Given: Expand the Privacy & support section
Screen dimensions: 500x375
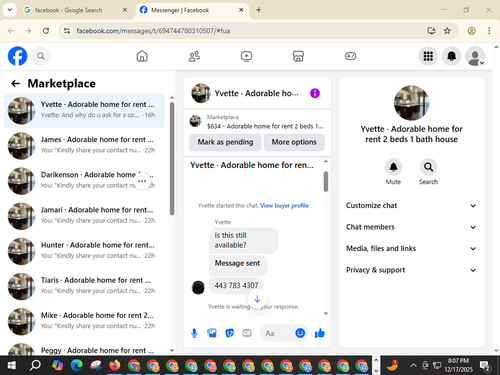Looking at the screenshot, I should (411, 270).
